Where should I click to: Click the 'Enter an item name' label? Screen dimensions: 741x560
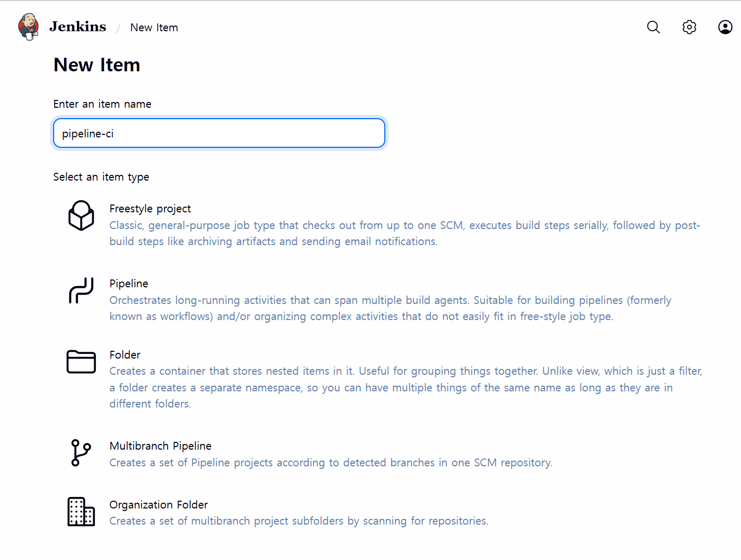coord(102,104)
